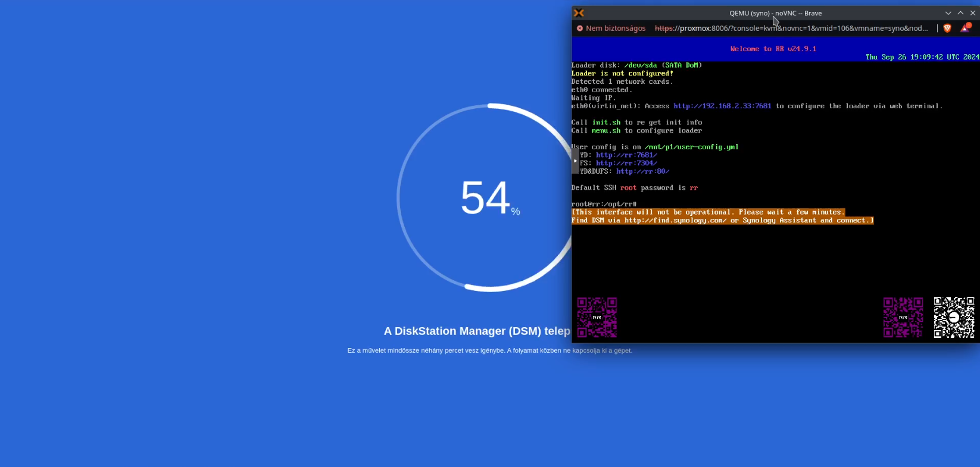The height and width of the screenshot is (467, 980).
Task: Click the 'Nem biztonságos' security warning
Action: point(611,28)
